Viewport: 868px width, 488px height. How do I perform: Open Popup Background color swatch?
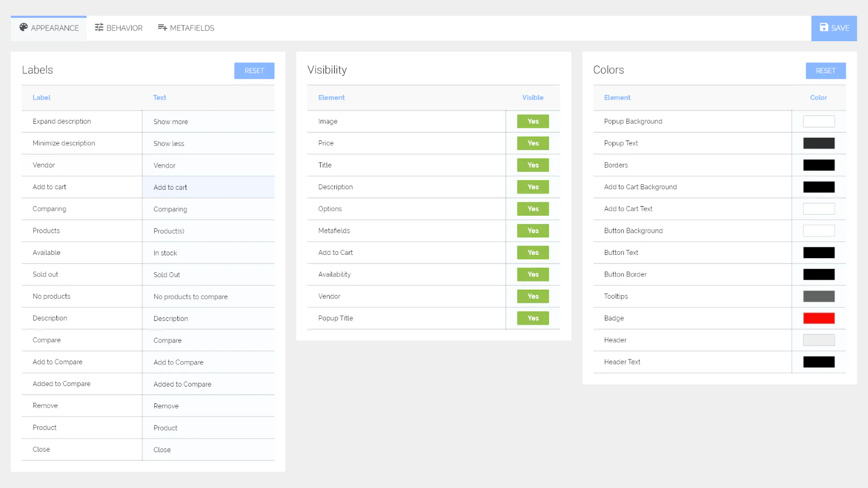tap(819, 121)
